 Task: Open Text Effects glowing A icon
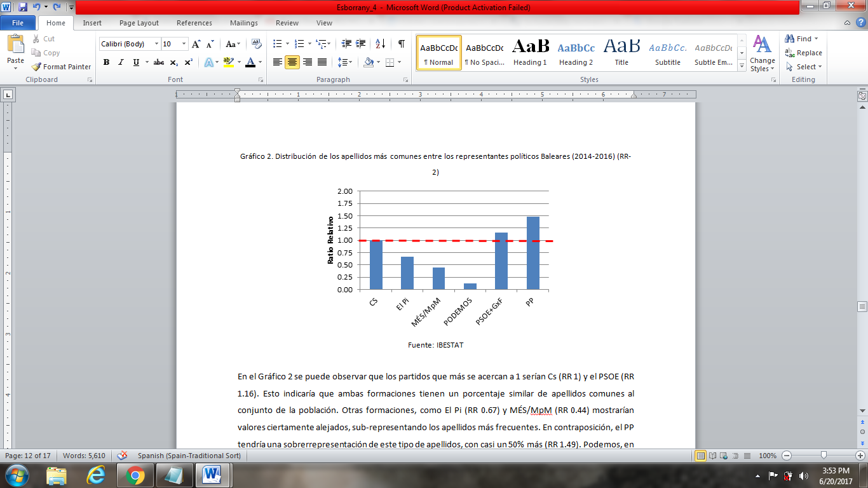coord(208,62)
